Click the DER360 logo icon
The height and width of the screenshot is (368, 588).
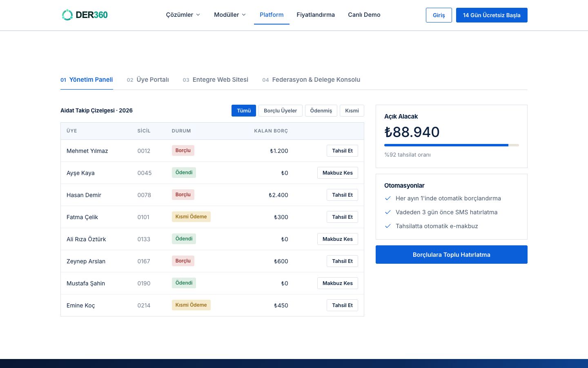point(67,15)
